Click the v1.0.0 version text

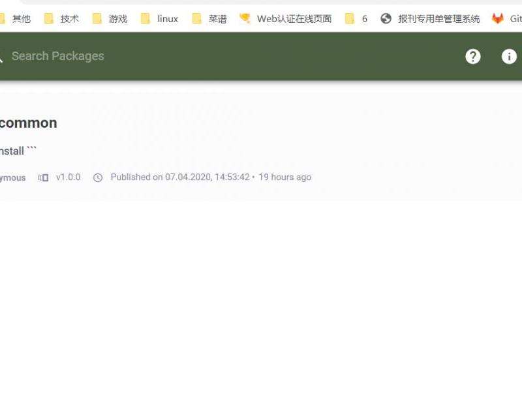[x=69, y=177]
